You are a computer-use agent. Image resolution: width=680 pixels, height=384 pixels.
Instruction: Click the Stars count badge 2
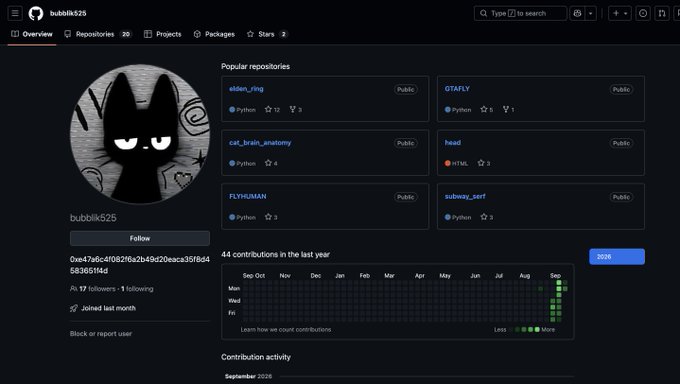click(283, 34)
